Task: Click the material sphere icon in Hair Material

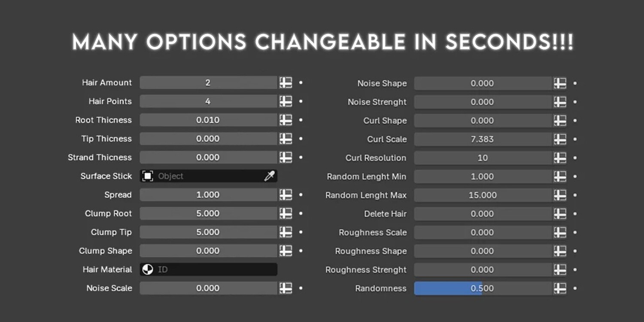Action: coord(148,270)
